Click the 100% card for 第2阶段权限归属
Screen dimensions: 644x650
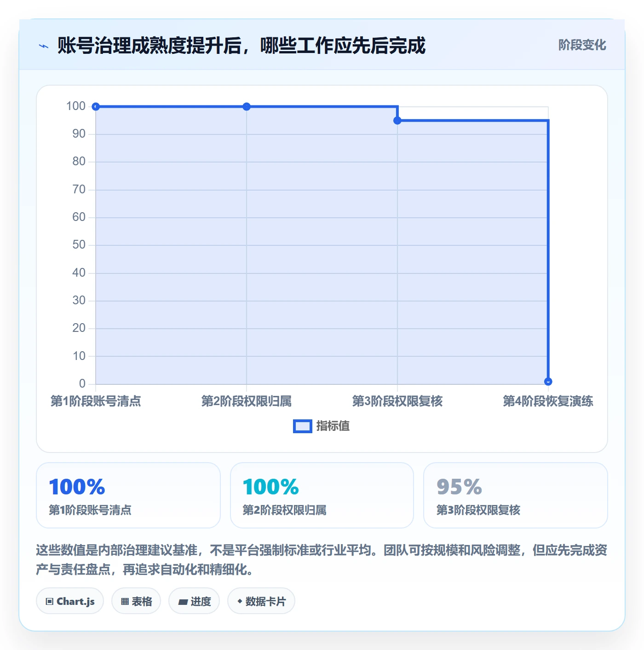(x=322, y=495)
